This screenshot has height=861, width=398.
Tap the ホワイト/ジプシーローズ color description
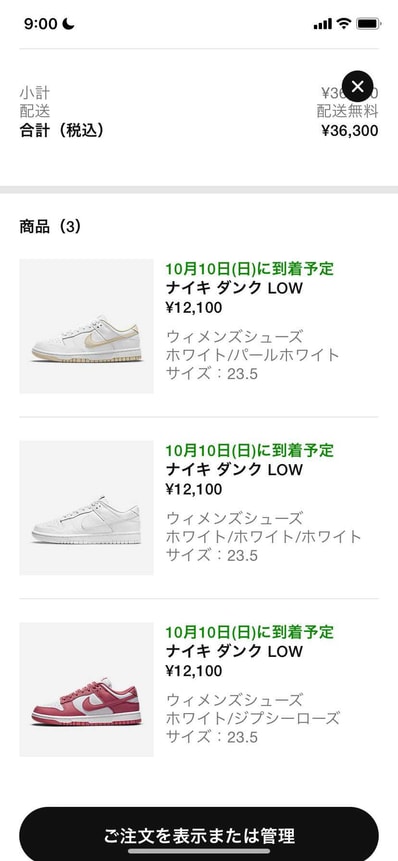point(253,718)
